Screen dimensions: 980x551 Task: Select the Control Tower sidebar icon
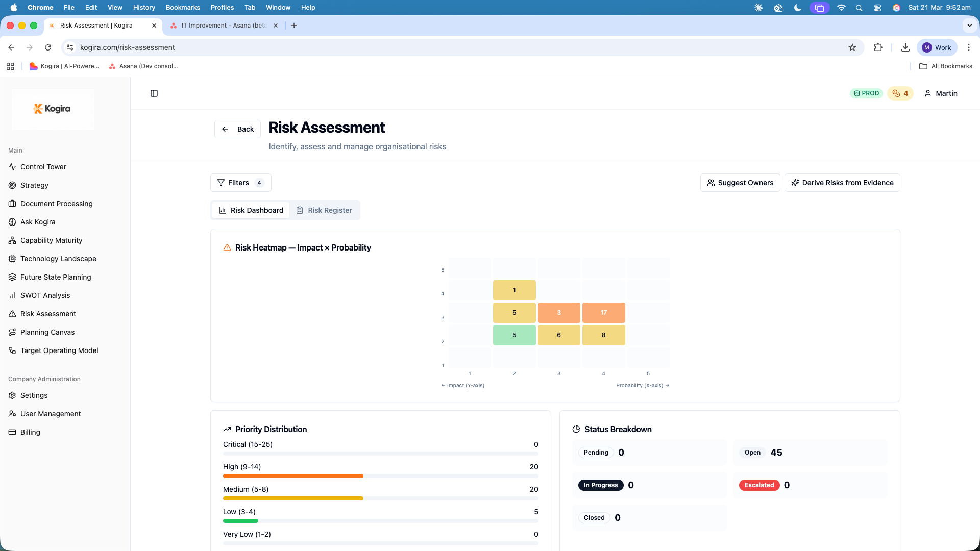[x=43, y=167]
